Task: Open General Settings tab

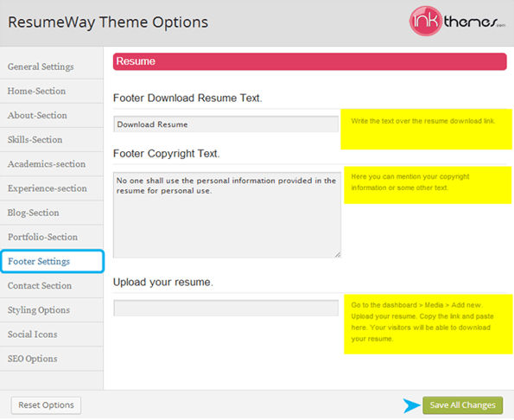Action: [52, 67]
